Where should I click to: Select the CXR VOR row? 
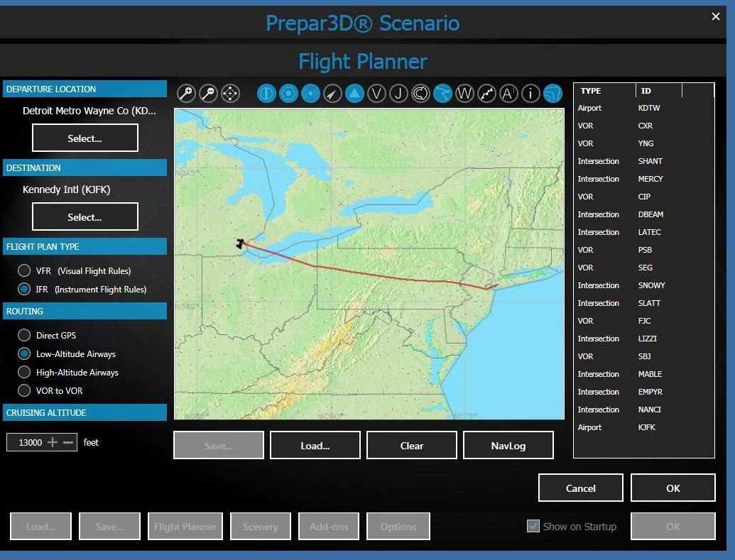(643, 126)
